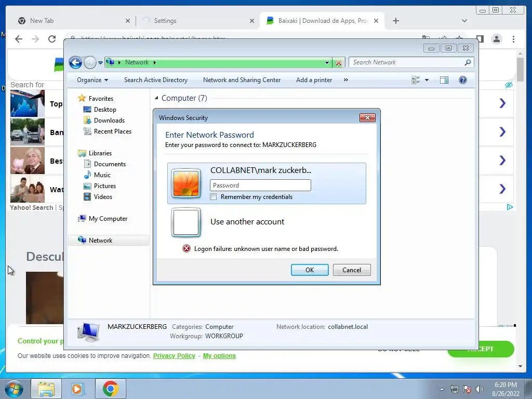Screen dimensions: 532x399
Task: Click the Back arrow in Explorer window
Action: [x=75, y=62]
